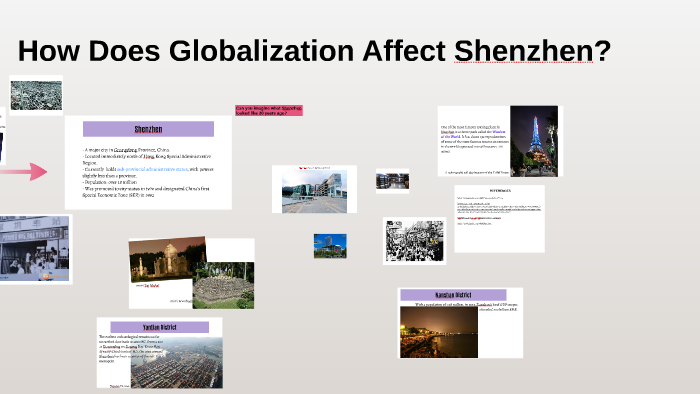Select the 'Yantian District' header
The image size is (700, 394).
pos(159,327)
